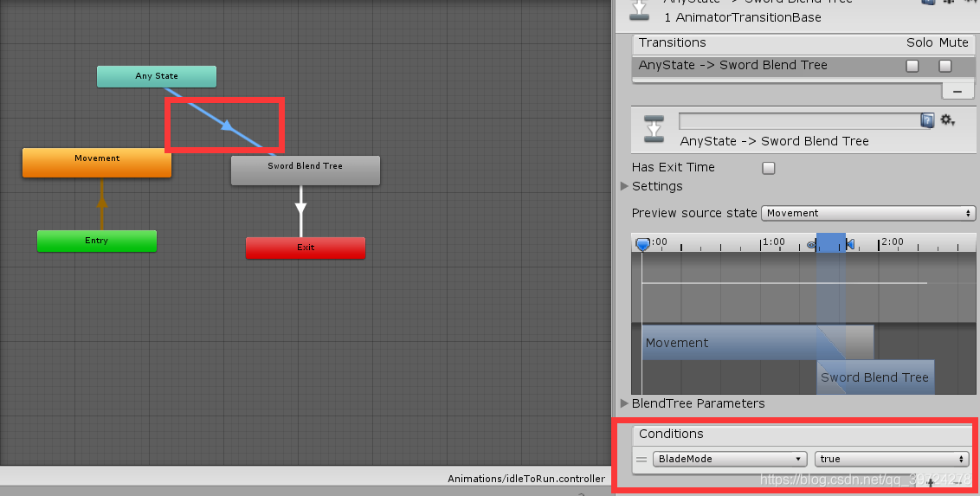Screen dimensions: 980x496
Task: Click the 2:00 mark on timeline ruler
Action: [892, 242]
